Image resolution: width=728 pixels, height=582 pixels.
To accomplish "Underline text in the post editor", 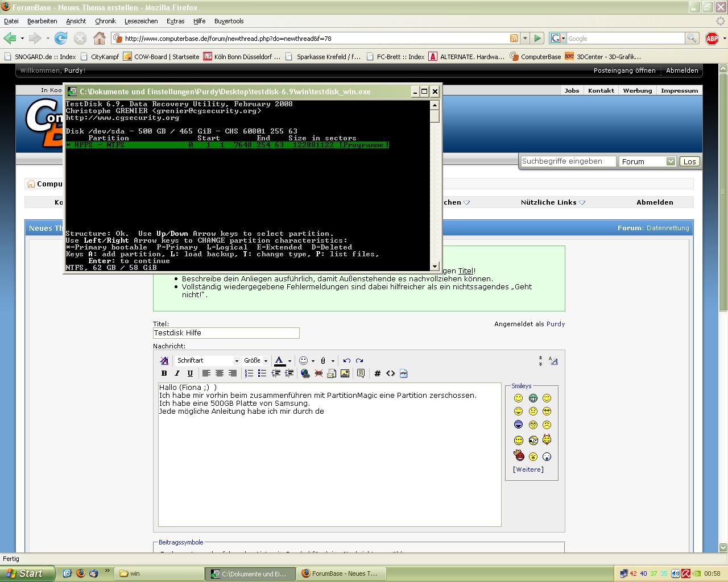I will (x=190, y=373).
